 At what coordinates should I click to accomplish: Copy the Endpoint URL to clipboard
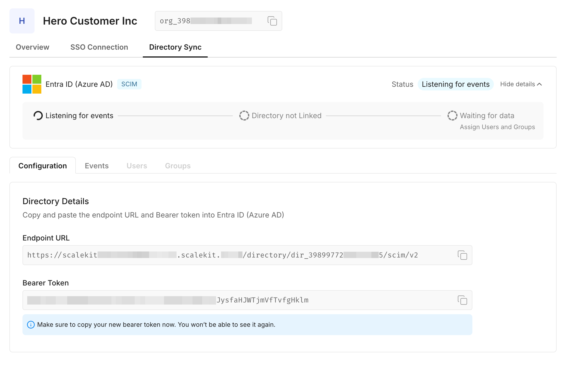[x=463, y=255]
